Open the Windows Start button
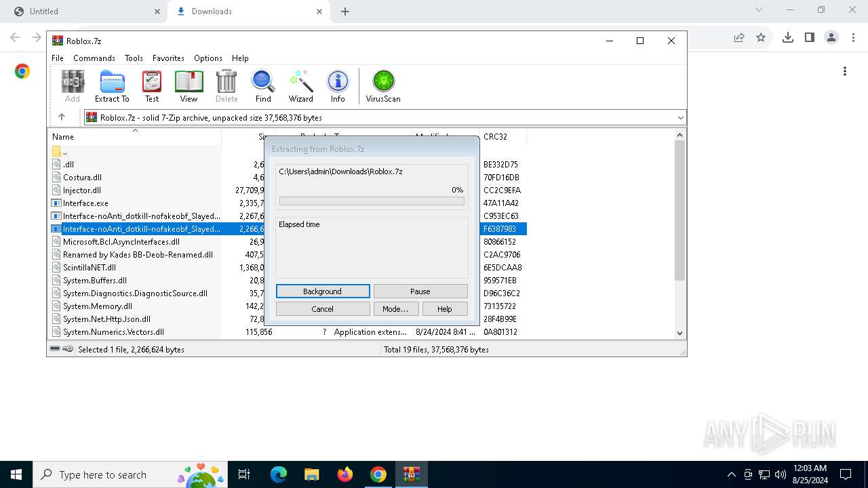This screenshot has width=868, height=488. pyautogui.click(x=16, y=474)
